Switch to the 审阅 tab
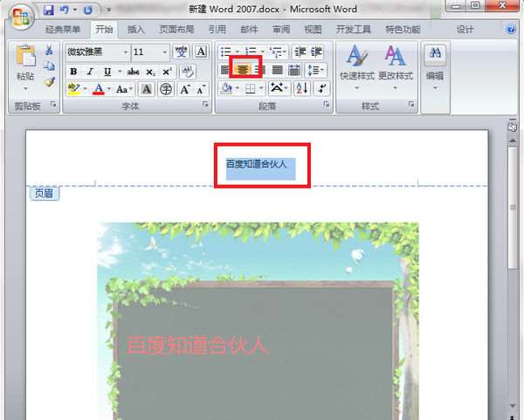This screenshot has height=420, width=524. (281, 30)
